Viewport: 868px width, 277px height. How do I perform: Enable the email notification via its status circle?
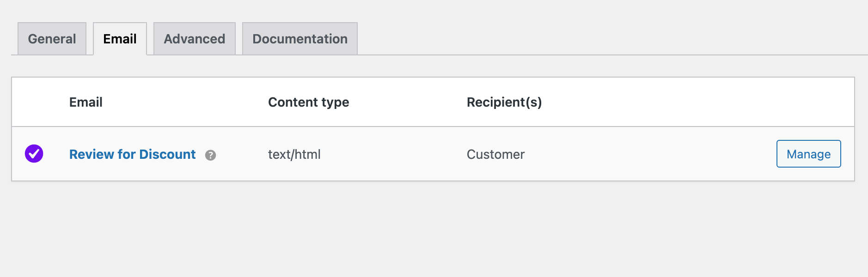(34, 154)
